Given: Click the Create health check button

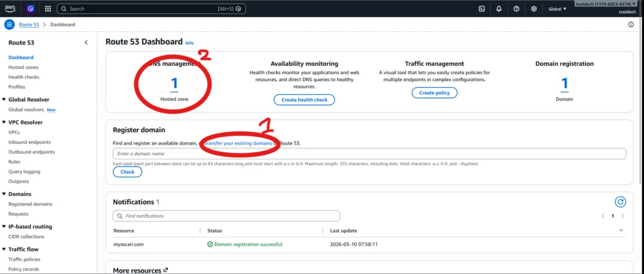Looking at the screenshot, I should coord(304,100).
